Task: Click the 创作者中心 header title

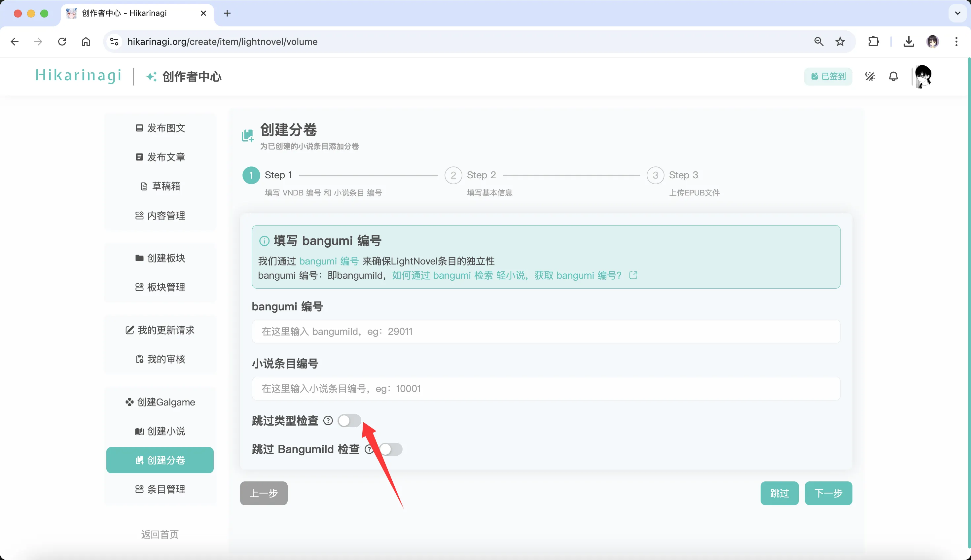Action: (x=192, y=77)
